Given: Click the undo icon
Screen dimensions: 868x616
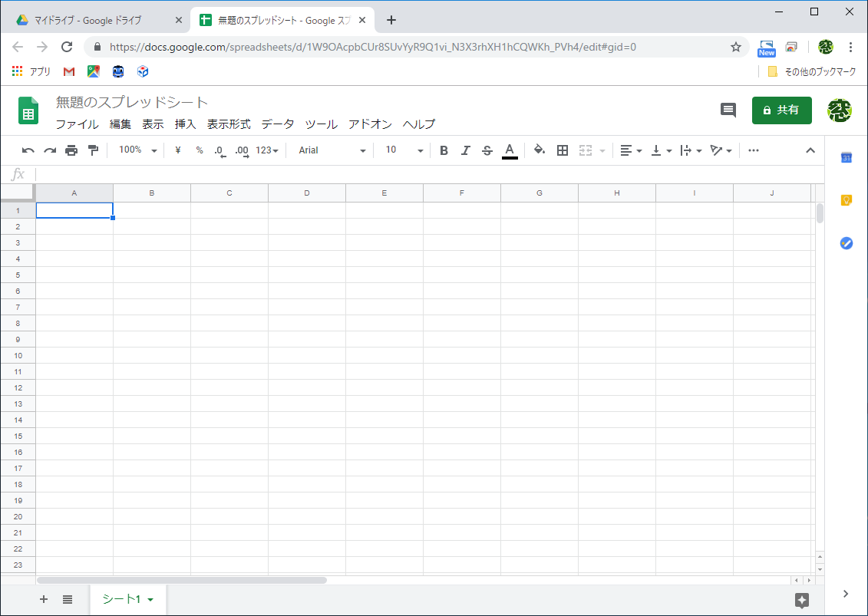Looking at the screenshot, I should point(28,150).
